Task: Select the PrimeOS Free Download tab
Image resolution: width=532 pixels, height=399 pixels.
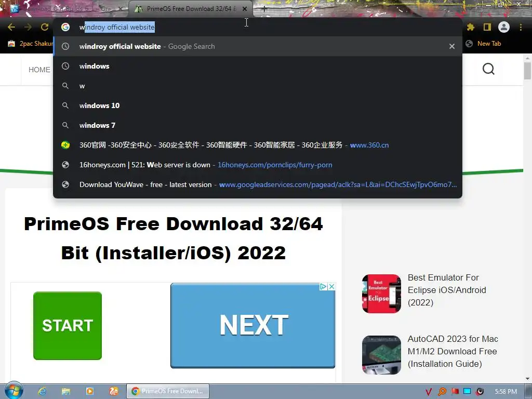Action: 190,9
